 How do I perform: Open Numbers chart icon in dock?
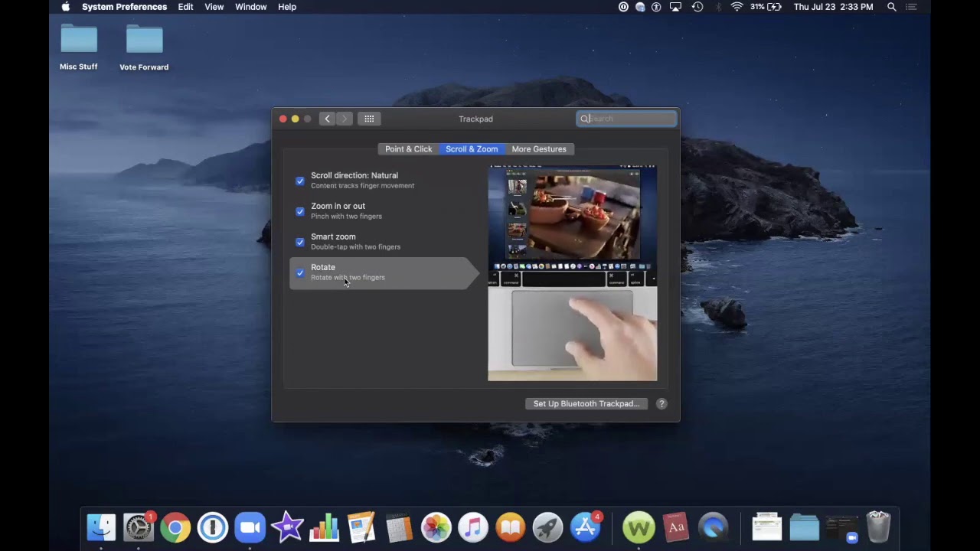325,527
